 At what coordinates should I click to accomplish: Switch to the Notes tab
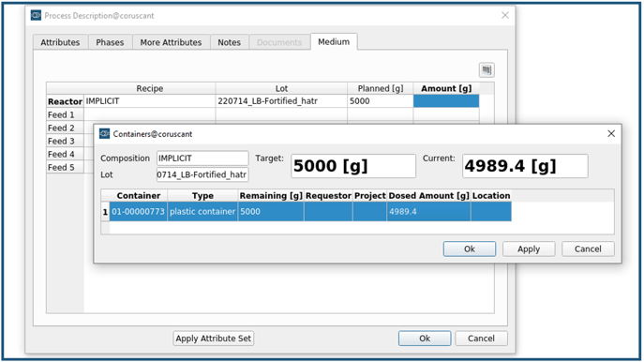229,42
